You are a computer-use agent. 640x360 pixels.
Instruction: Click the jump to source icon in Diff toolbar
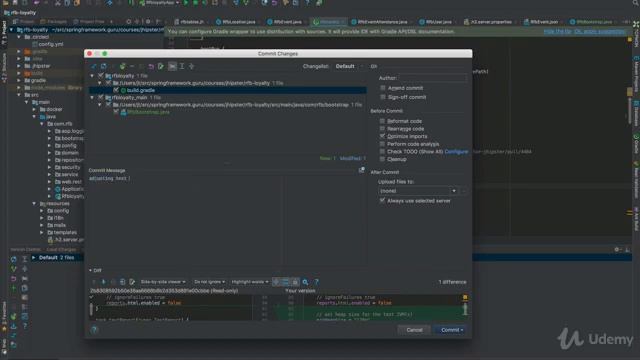click(x=132, y=282)
